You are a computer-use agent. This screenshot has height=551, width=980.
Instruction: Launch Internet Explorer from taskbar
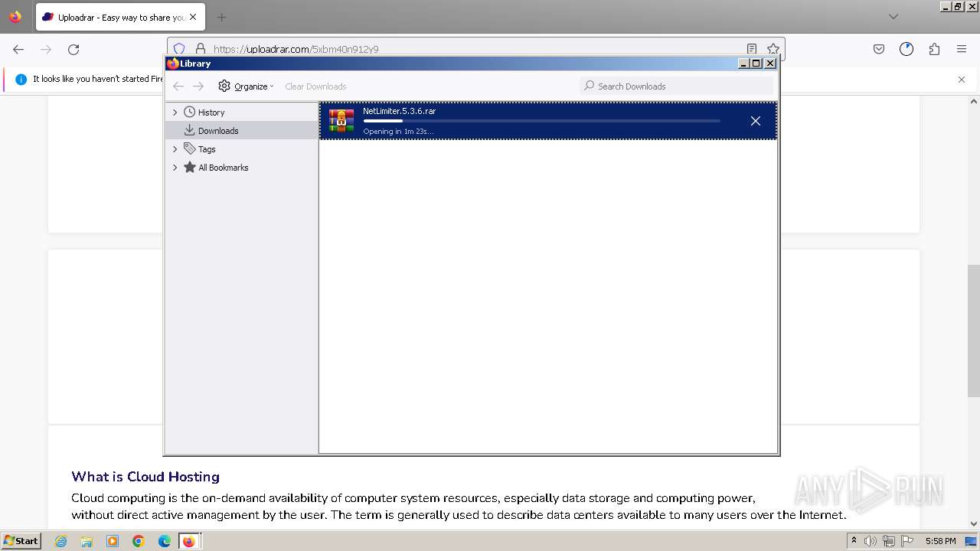(x=60, y=541)
